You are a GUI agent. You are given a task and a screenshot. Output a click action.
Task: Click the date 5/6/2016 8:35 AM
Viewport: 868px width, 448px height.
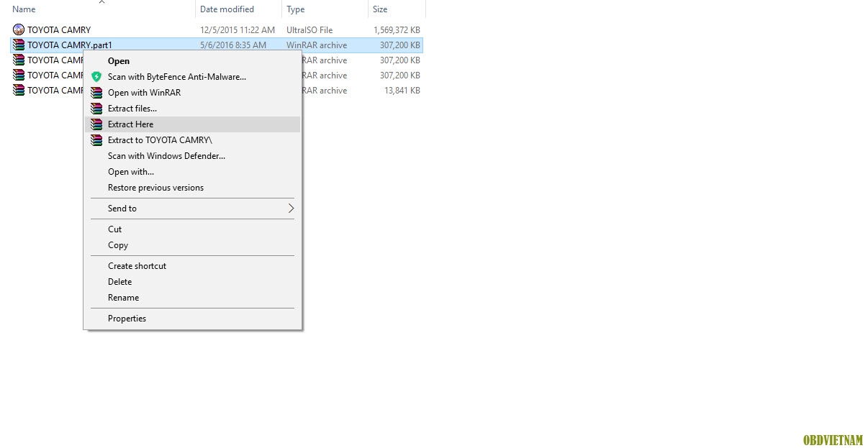pyautogui.click(x=233, y=45)
